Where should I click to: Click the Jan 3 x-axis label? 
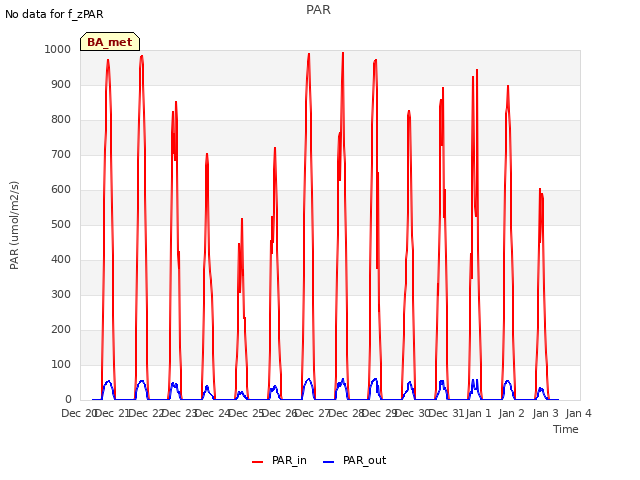[x=545, y=413]
